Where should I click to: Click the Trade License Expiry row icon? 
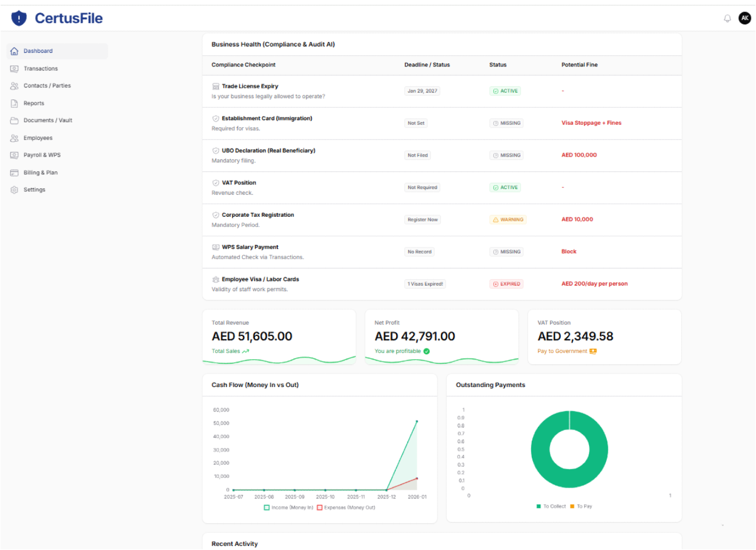pyautogui.click(x=216, y=86)
